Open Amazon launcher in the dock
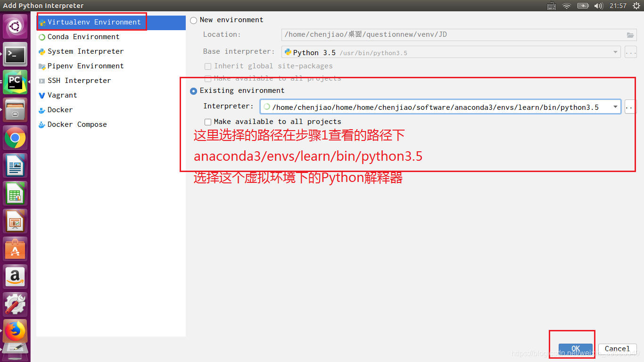This screenshot has width=644, height=362. click(16, 277)
